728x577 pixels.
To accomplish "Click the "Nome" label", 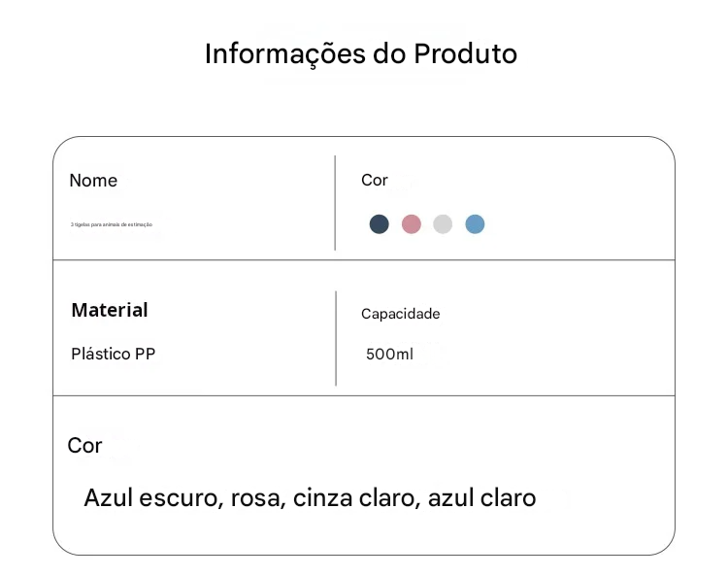I will (93, 181).
